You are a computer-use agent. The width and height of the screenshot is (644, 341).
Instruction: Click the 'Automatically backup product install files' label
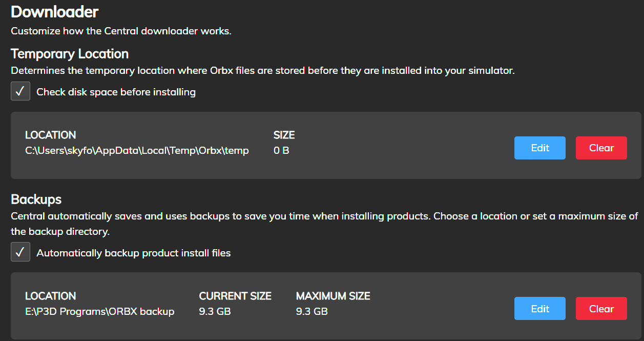coord(134,253)
